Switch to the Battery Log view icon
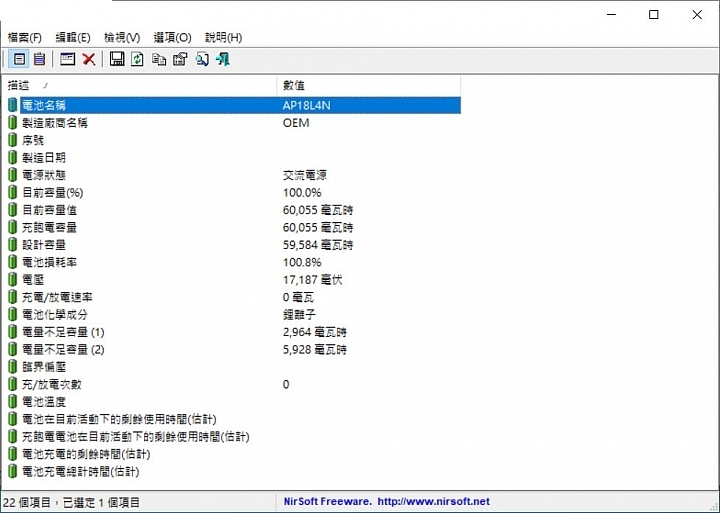This screenshot has width=720, height=513. (x=39, y=59)
